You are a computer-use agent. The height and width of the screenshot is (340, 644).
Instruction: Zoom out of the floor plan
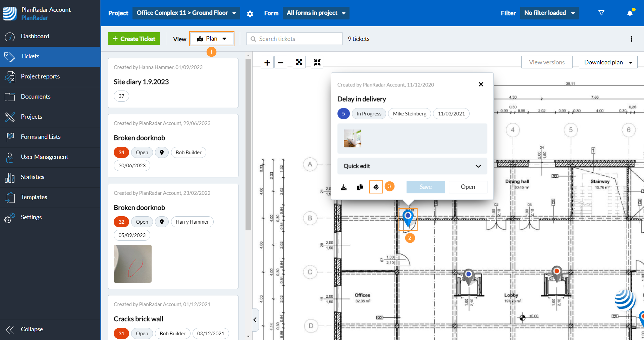pos(281,62)
